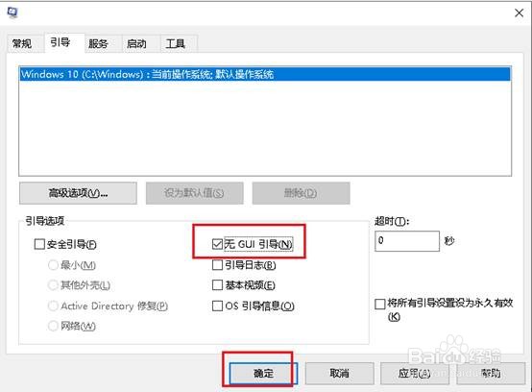Confirm with the 确定 button
532x392 pixels.
(263, 374)
